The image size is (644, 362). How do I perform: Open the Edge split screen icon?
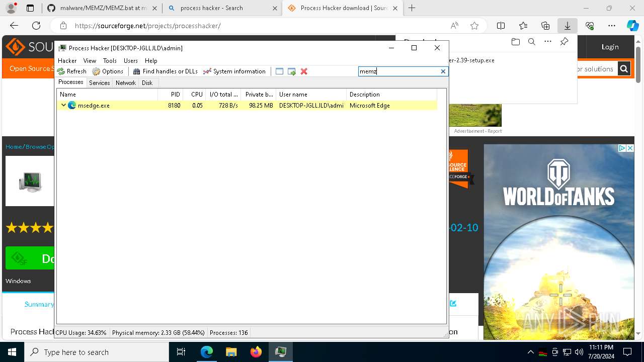[x=501, y=26]
